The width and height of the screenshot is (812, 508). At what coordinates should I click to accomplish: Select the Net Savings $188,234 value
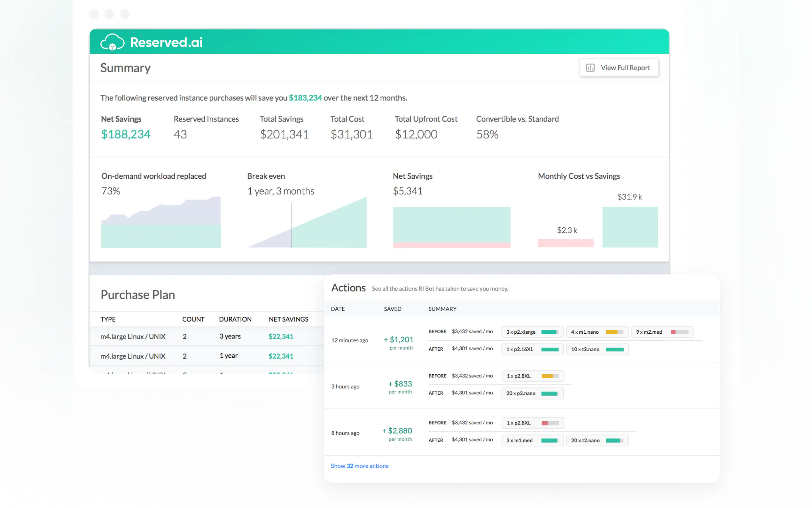[126, 134]
